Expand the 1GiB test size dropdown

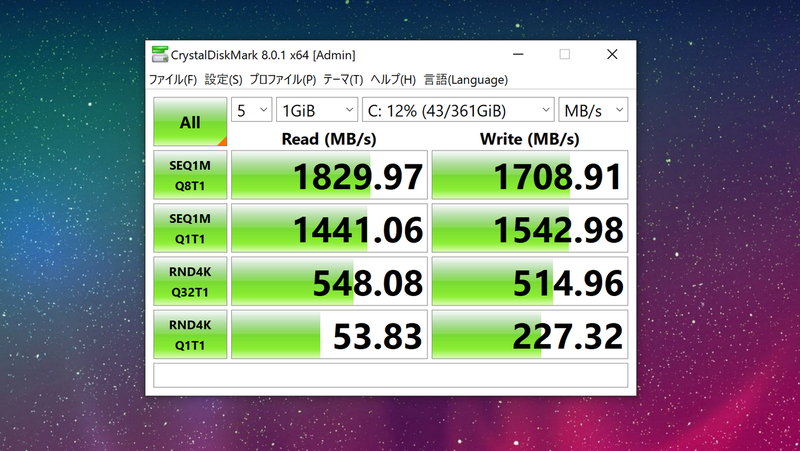point(318,109)
